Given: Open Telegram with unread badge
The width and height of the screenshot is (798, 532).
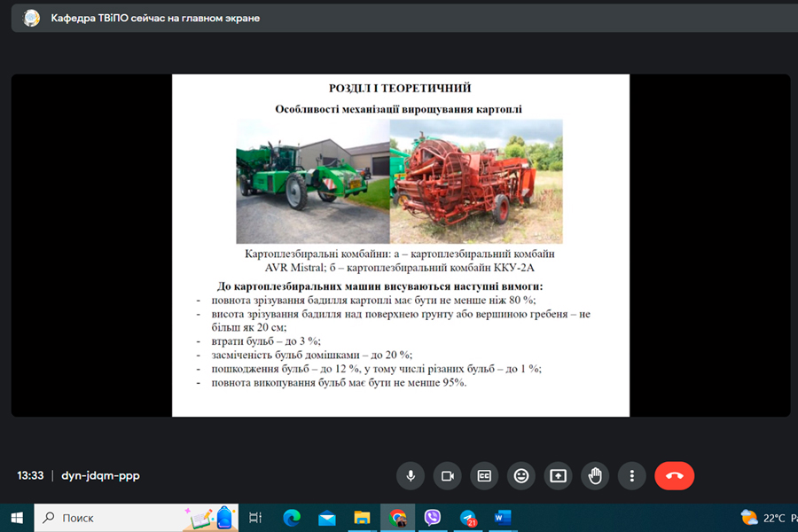Looking at the screenshot, I should (468, 518).
